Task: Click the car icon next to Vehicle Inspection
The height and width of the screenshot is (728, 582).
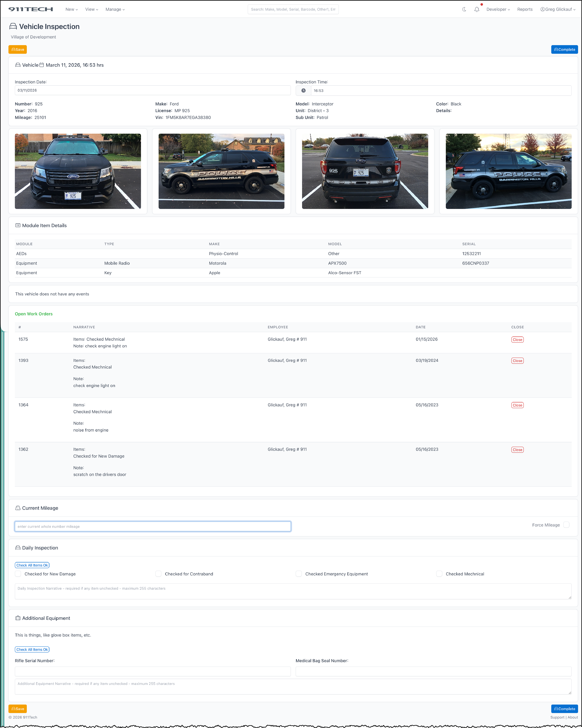Action: coord(13,26)
